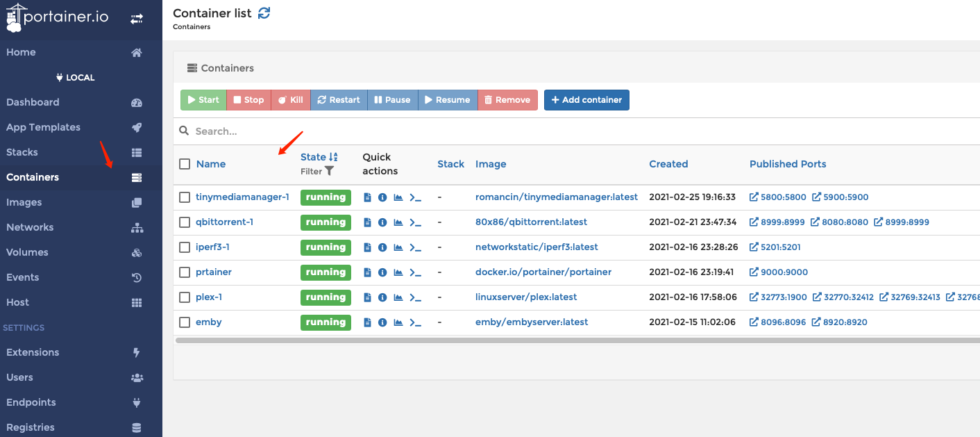This screenshot has width=980, height=437.
Task: Open Users in sidebar
Action: tap(81, 377)
